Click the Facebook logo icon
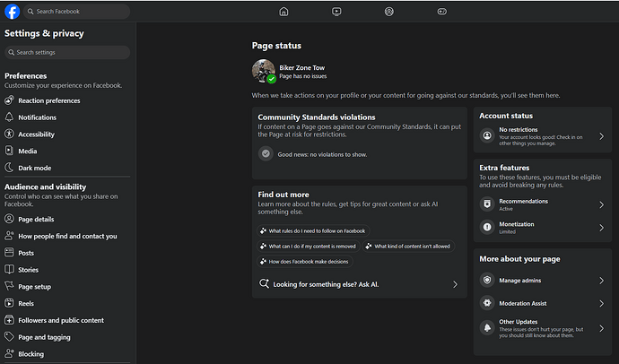This screenshot has width=619, height=364. pyautogui.click(x=13, y=12)
